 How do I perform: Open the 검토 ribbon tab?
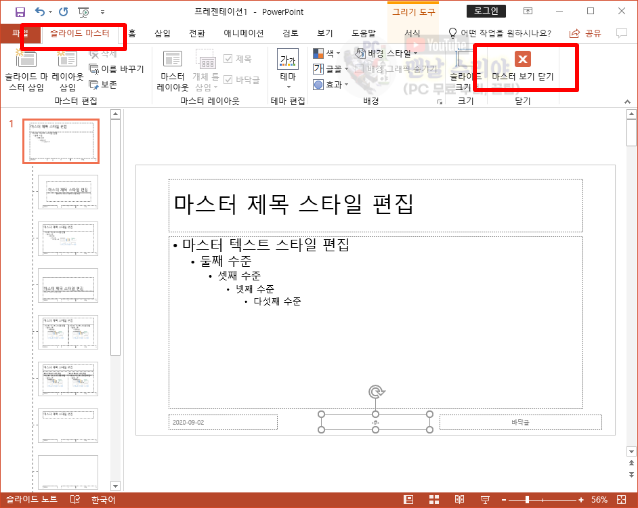[291, 33]
